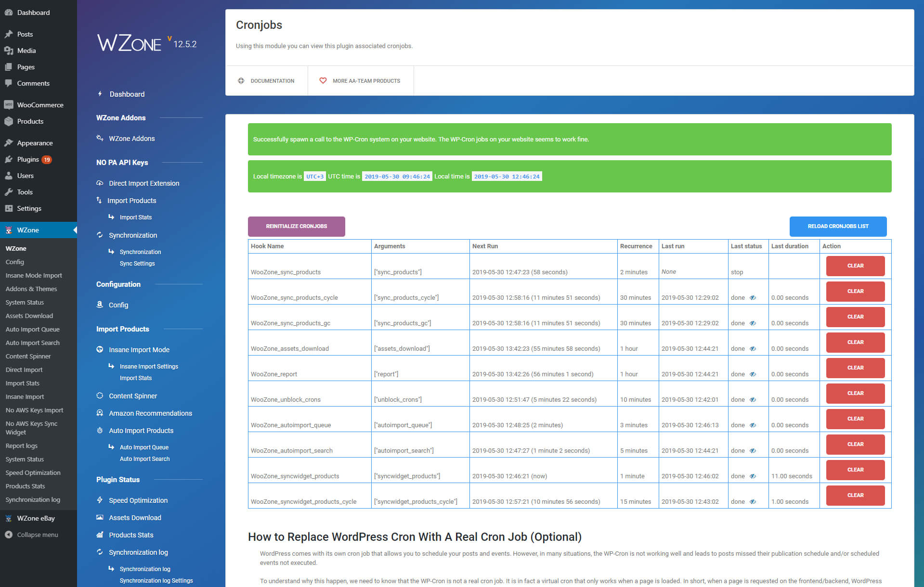Toggle eye icon for WooZone_syncwidget_products_cycle status
The height and width of the screenshot is (587, 924).
click(x=753, y=502)
